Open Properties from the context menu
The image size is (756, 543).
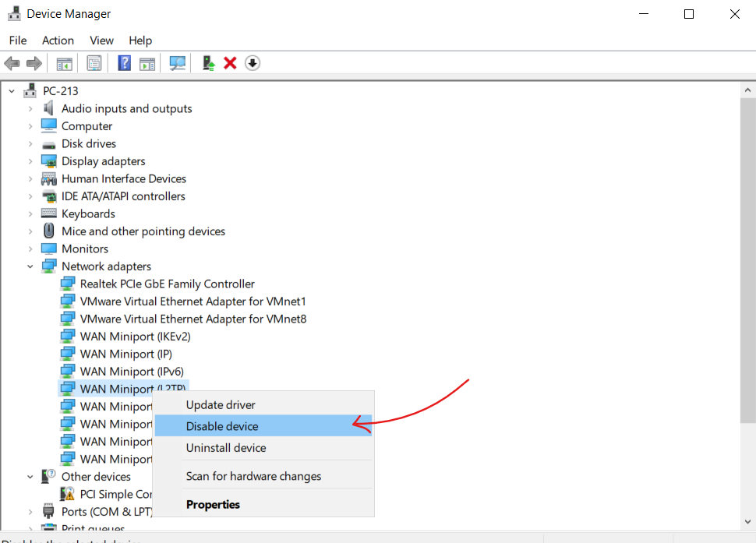pos(213,505)
